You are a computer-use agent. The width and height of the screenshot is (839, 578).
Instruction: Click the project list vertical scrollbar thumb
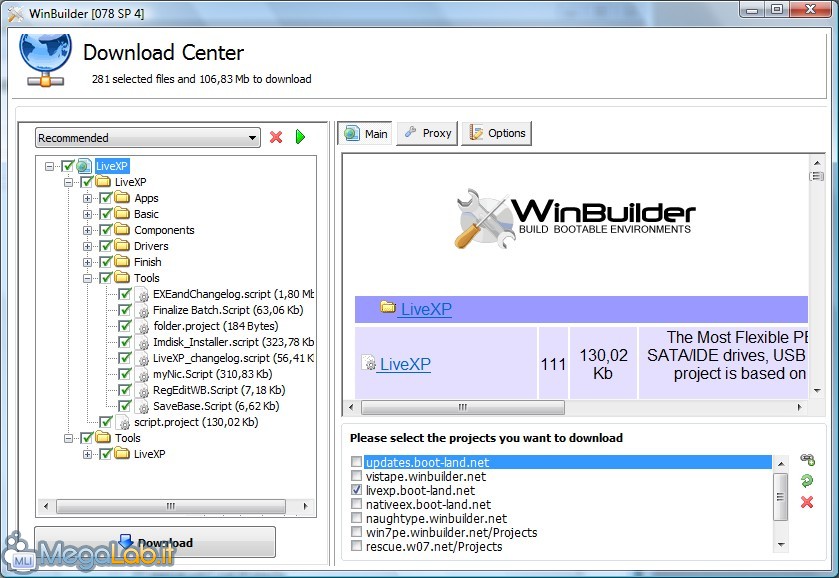click(x=781, y=497)
